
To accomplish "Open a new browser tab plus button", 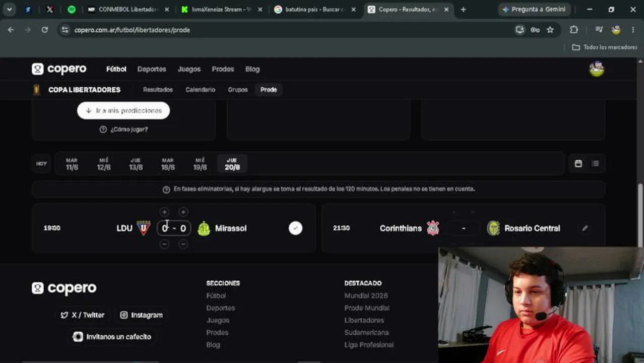I will click(x=463, y=9).
